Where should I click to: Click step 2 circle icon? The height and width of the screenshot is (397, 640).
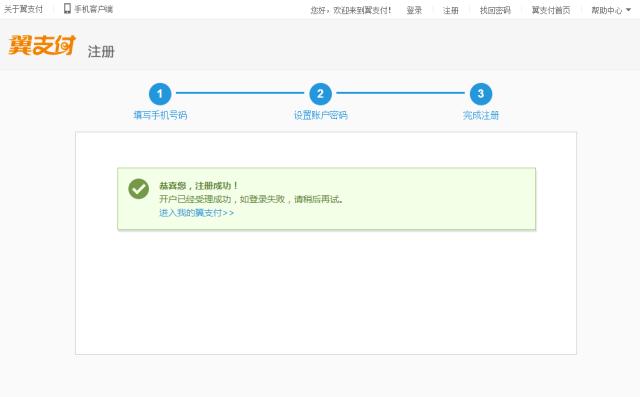[x=320, y=94]
